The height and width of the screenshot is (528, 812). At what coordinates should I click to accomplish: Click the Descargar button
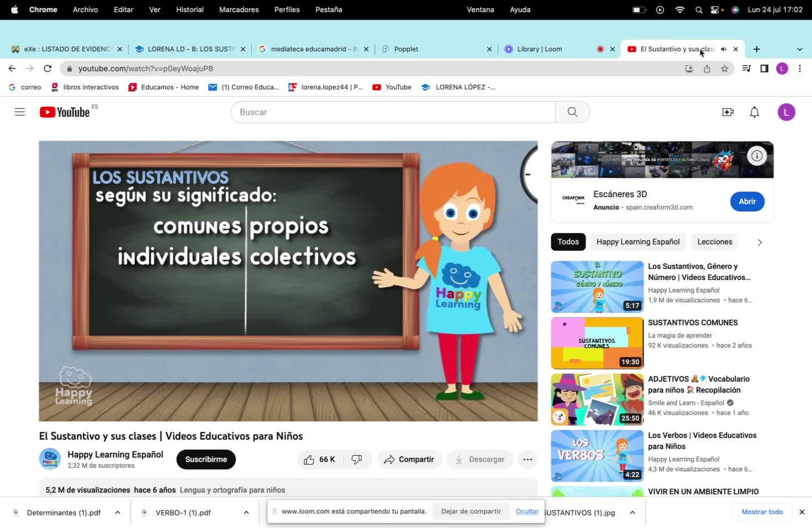(x=479, y=460)
